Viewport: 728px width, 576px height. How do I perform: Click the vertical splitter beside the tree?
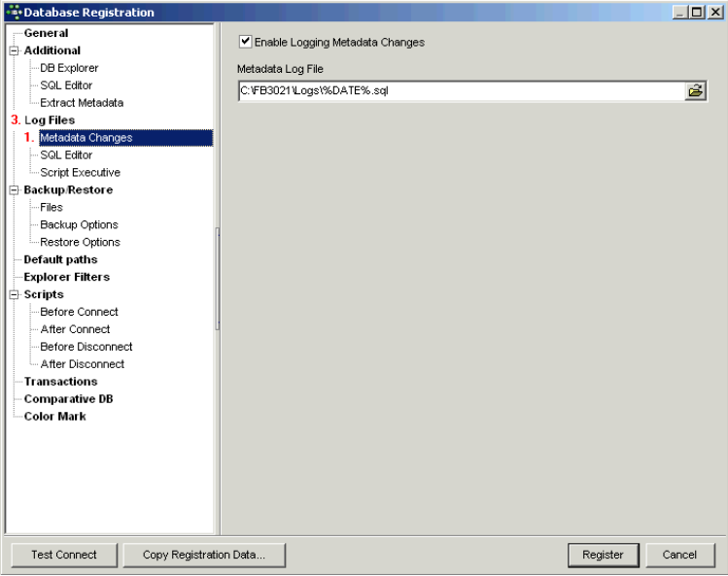[218, 279]
